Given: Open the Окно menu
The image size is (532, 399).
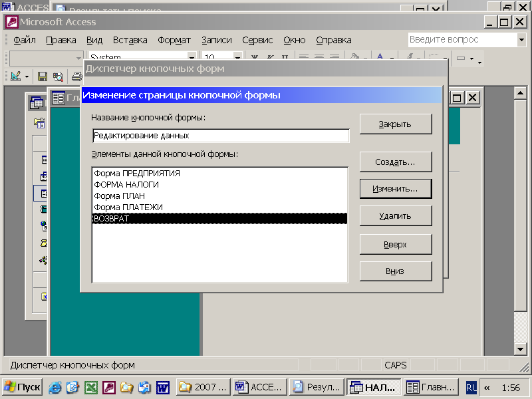Looking at the screenshot, I should click(x=295, y=40).
